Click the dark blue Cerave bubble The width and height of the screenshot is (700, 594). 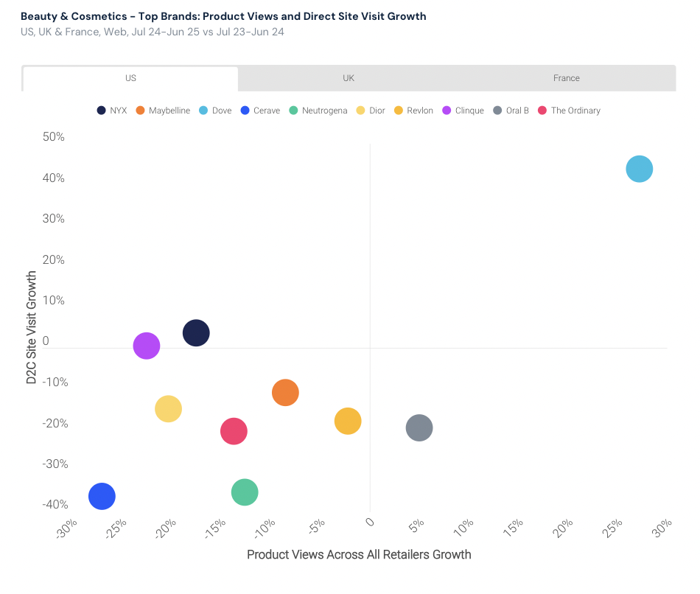[102, 496]
